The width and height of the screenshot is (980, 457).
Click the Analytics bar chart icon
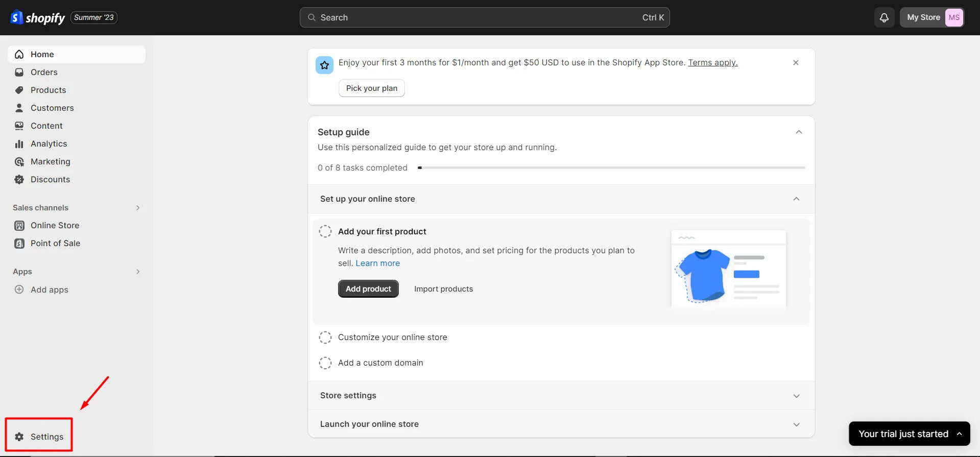click(19, 143)
